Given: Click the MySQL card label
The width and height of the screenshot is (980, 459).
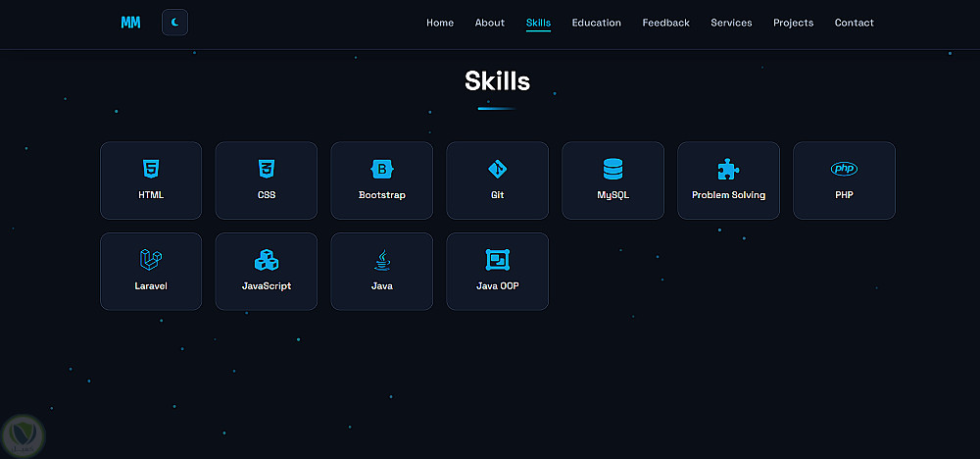Looking at the screenshot, I should click(x=613, y=195).
